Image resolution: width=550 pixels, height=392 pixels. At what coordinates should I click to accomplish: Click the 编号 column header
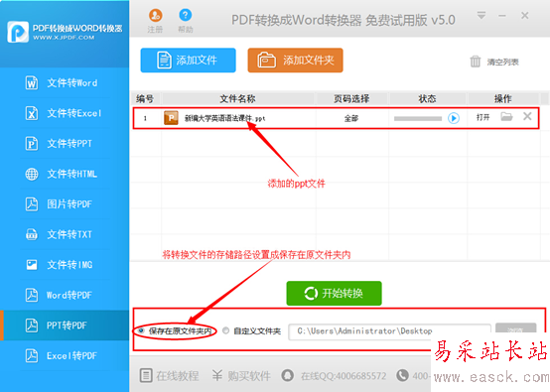[x=145, y=99]
